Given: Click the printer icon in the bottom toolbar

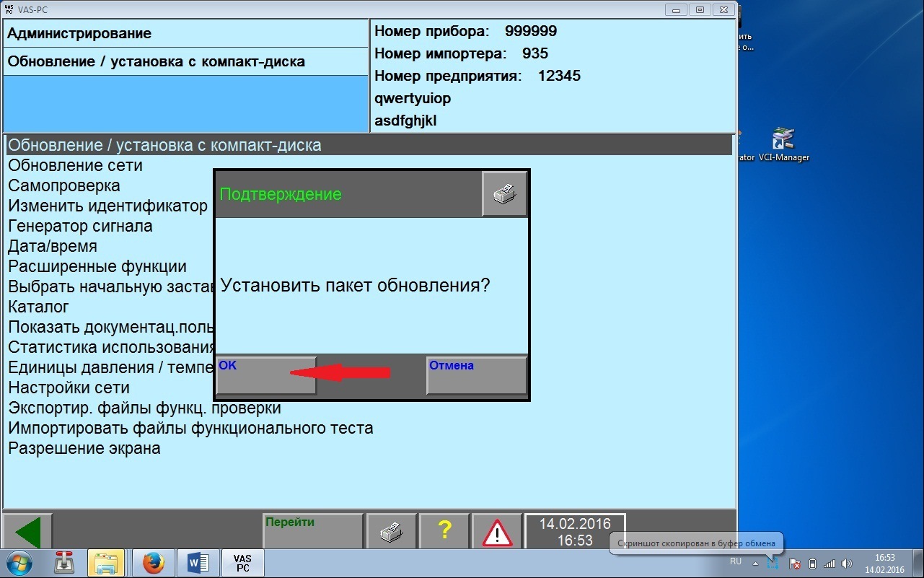Looking at the screenshot, I should tap(391, 533).
